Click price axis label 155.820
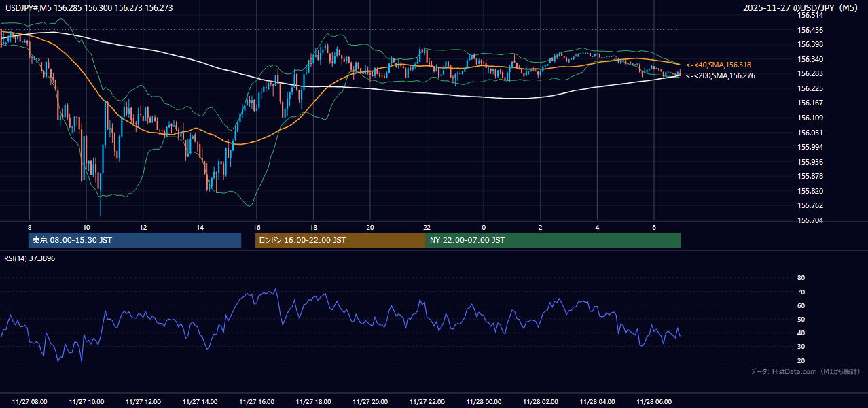 pyautogui.click(x=810, y=191)
